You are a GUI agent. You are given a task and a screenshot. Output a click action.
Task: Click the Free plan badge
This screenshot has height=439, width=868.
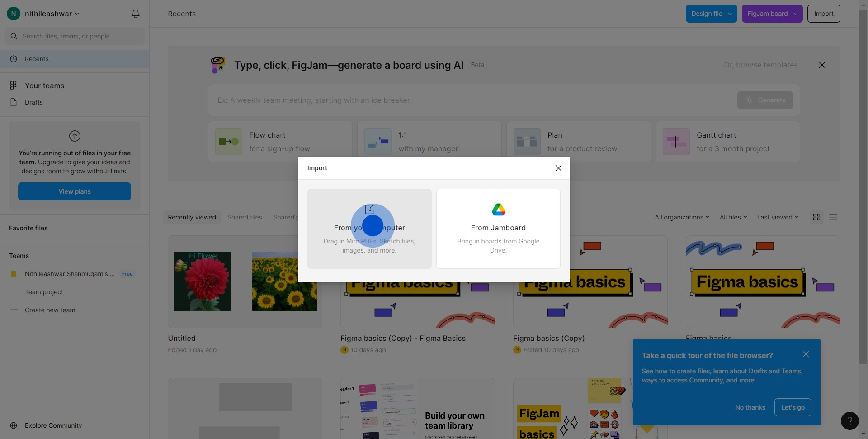click(127, 274)
